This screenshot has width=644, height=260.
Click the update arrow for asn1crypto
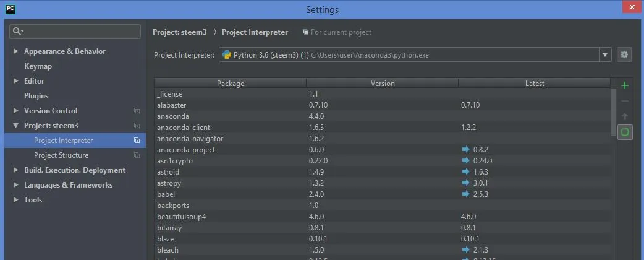tap(465, 161)
